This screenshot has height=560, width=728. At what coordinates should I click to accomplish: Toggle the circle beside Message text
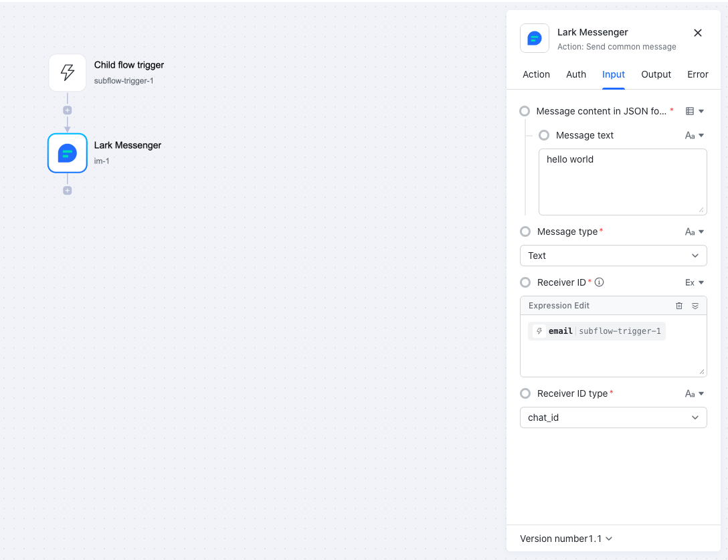pos(544,135)
